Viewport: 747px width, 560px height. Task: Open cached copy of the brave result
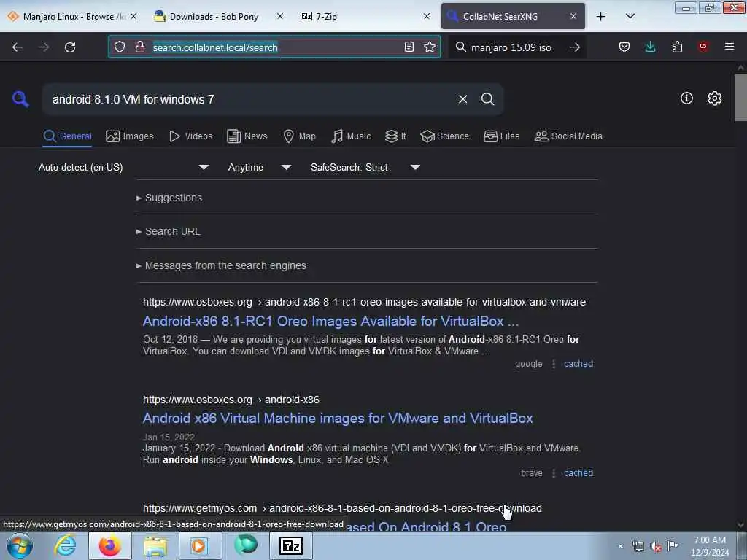coord(578,473)
